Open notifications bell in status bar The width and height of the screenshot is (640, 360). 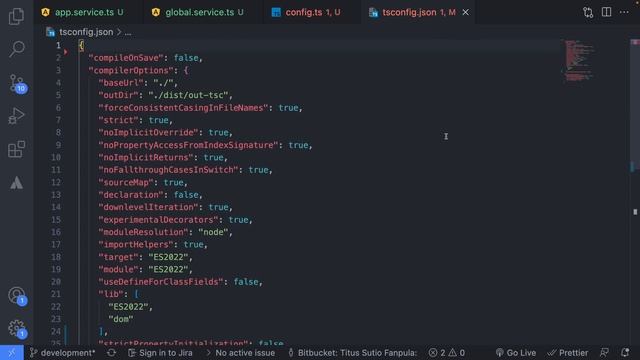tap(625, 353)
